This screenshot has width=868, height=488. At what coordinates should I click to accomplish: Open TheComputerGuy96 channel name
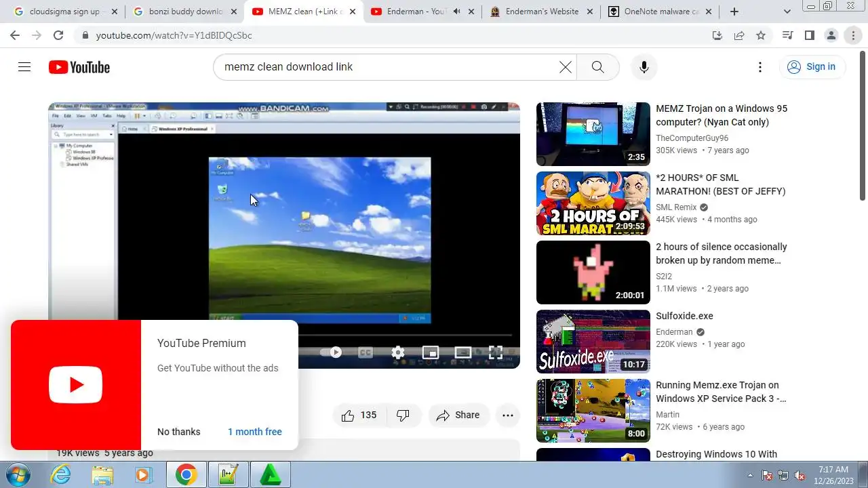(x=692, y=138)
